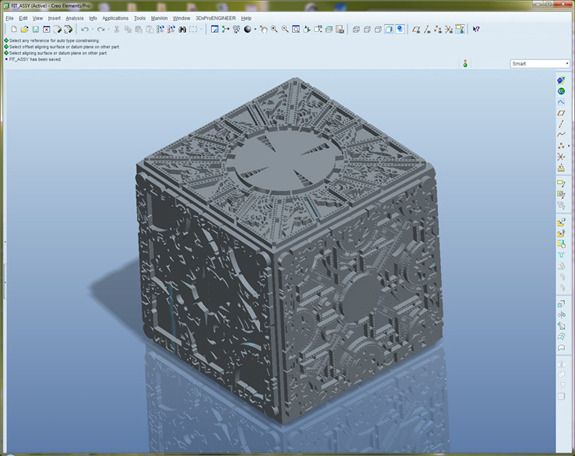Select the Datum Point tool in right toolbar

pyautogui.click(x=561, y=146)
